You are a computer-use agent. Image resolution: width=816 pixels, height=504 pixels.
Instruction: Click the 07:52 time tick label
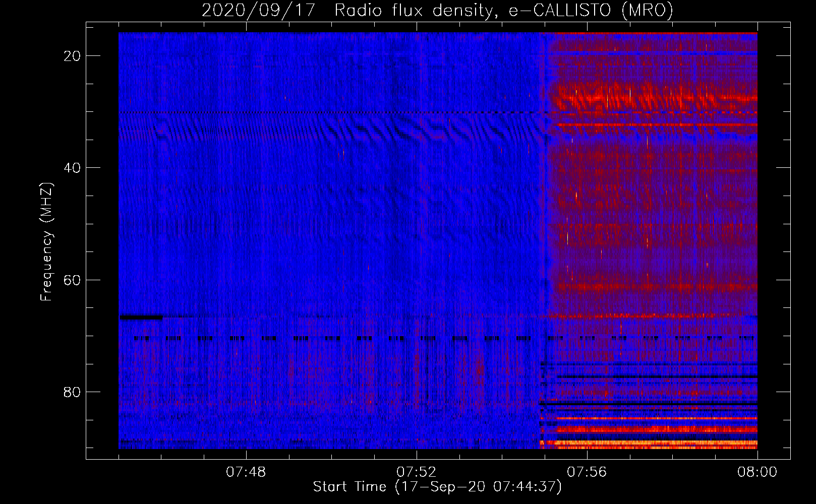coord(417,472)
